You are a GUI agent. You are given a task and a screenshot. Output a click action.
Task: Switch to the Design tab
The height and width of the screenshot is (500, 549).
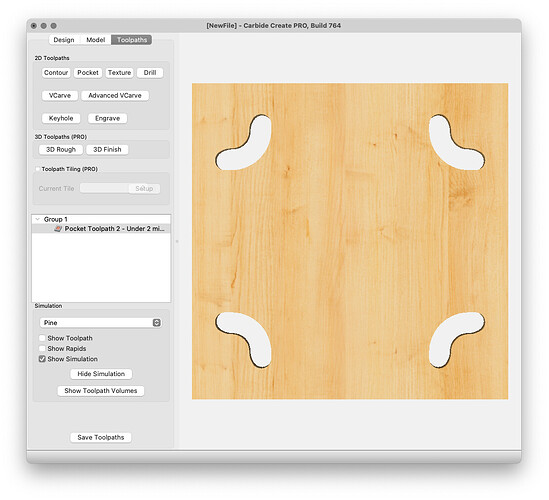pyautogui.click(x=64, y=40)
